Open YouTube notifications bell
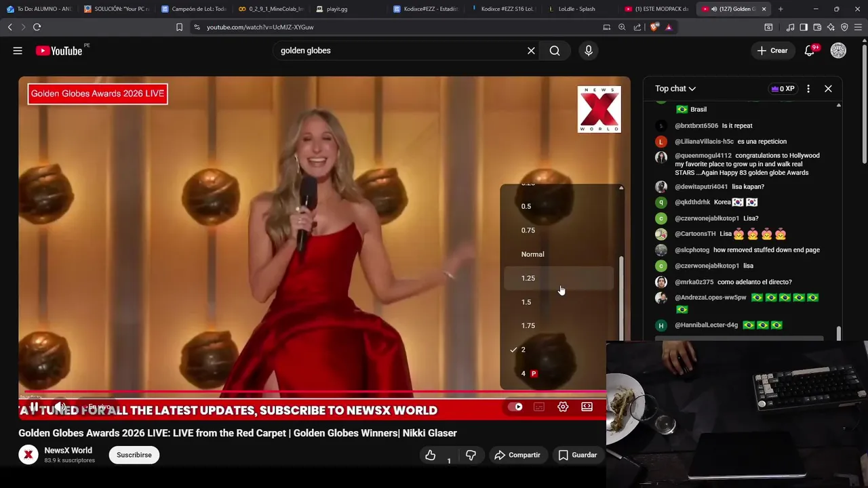Image resolution: width=868 pixels, height=488 pixels. 810,51
